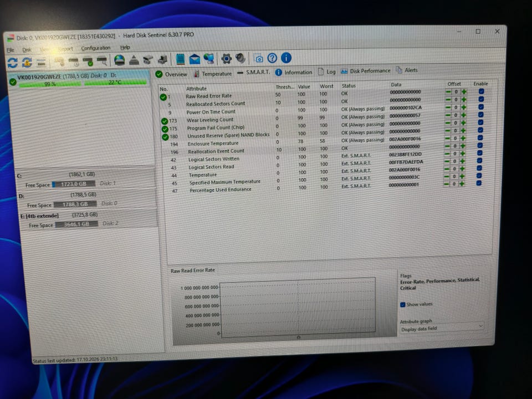Switch to the Overview tab
Screen dimensions: 532x399
tap(171, 74)
